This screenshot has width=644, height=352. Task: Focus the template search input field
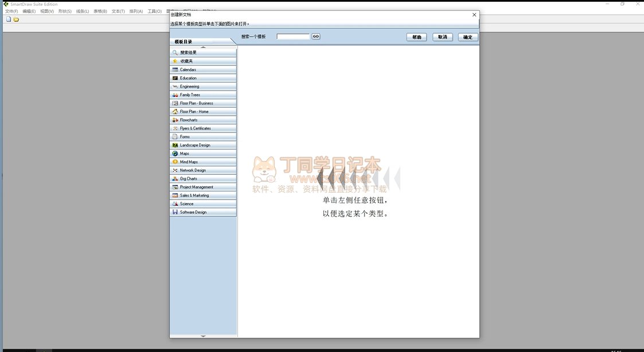(x=293, y=37)
